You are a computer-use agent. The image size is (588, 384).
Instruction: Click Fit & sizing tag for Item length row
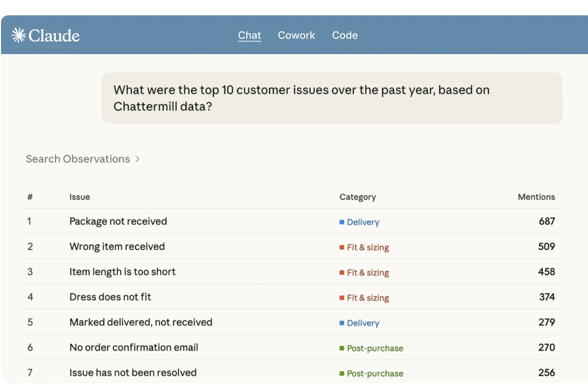pos(364,272)
